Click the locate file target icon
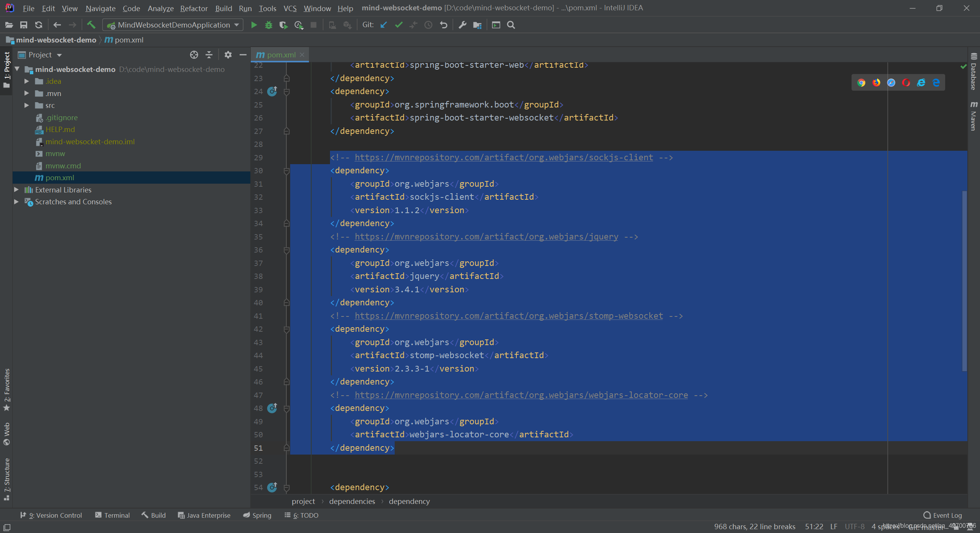 (x=194, y=55)
